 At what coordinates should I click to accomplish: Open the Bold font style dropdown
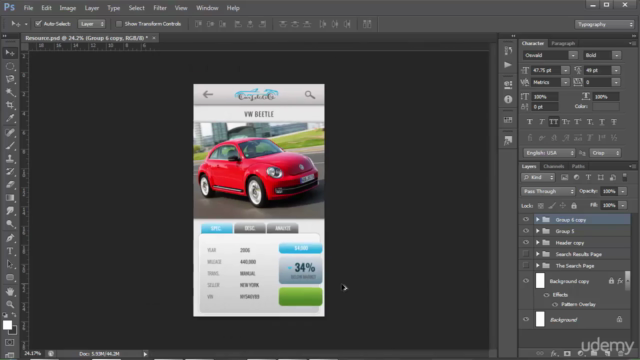tap(616, 55)
